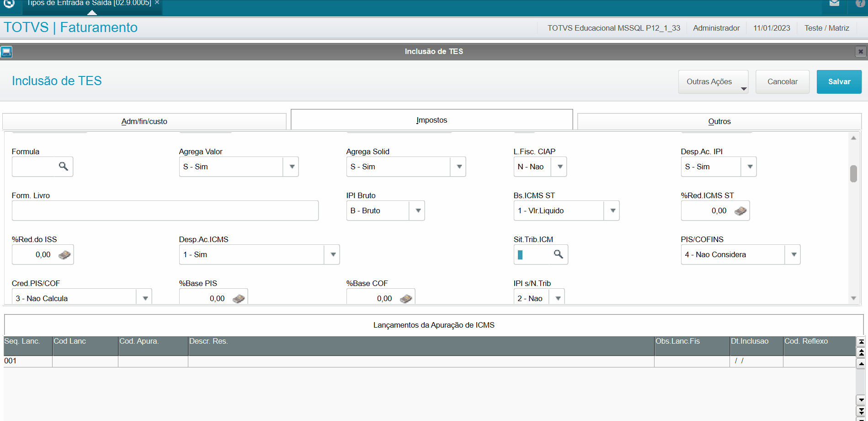The width and height of the screenshot is (868, 421).
Task: Click TOTVS Educacional MSSQL P12_1_33 label
Action: 614,28
